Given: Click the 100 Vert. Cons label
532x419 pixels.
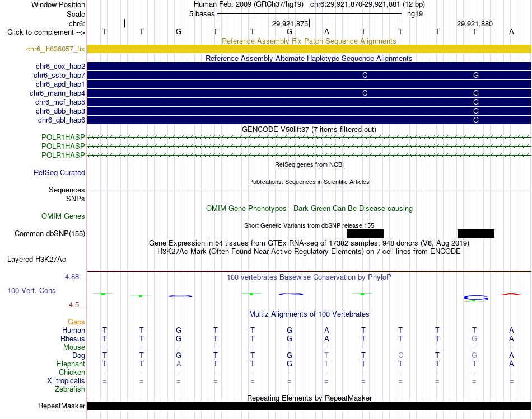Looking at the screenshot, I should click(x=31, y=291).
